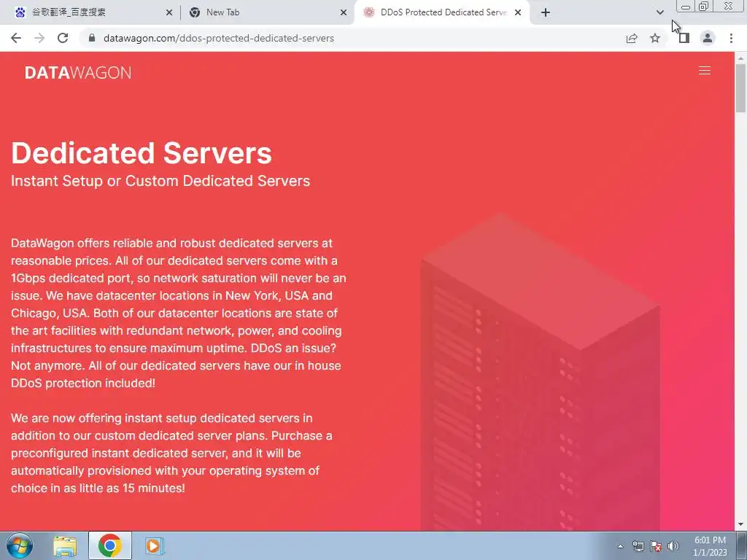This screenshot has height=560, width=747.
Task: Close the New Tab tab
Action: coord(343,12)
